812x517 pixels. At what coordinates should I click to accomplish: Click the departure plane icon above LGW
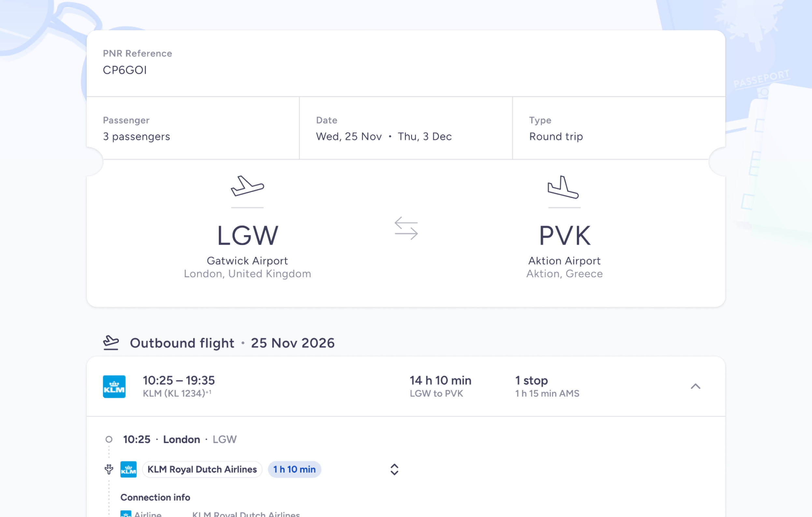pos(248,186)
